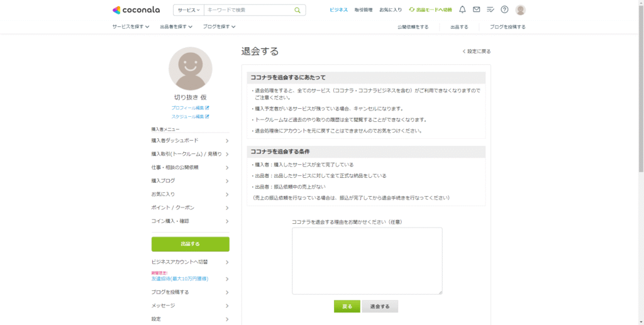Open ポイント / クーポン in sidebar
Image resolution: width=644 pixels, height=325 pixels.
pos(190,207)
